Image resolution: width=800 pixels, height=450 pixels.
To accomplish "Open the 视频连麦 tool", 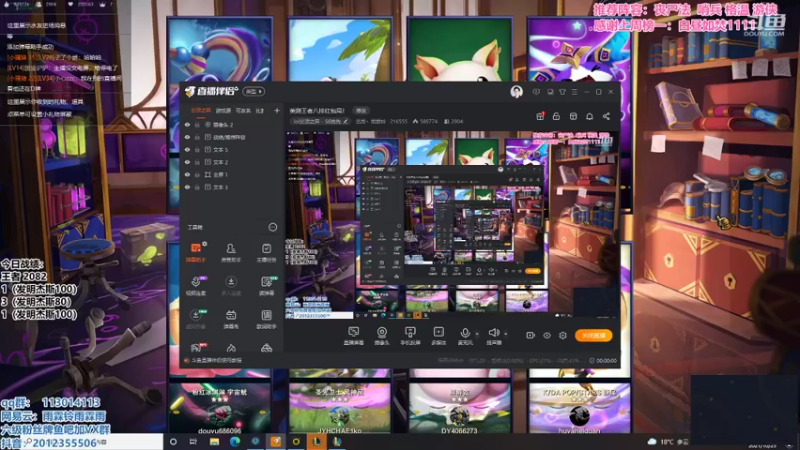I will coord(195,286).
